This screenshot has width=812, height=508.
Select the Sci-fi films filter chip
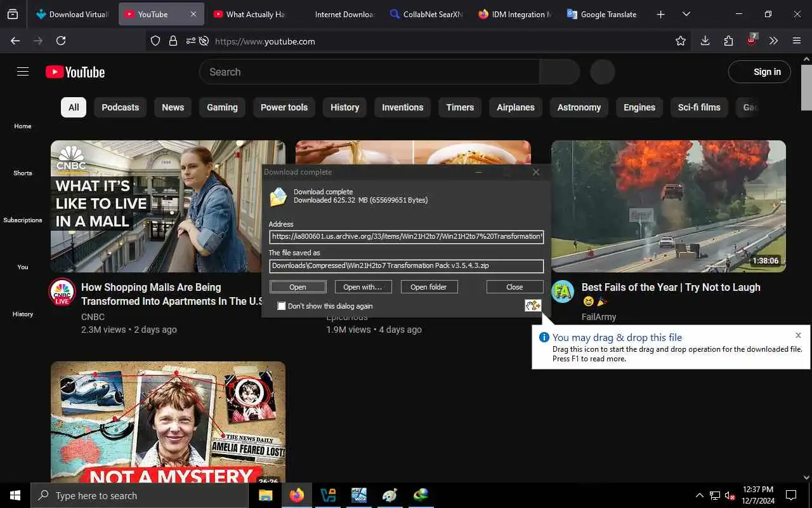pyautogui.click(x=699, y=107)
